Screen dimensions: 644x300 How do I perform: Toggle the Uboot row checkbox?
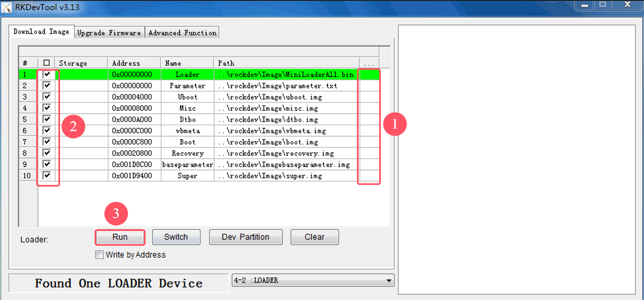(x=46, y=97)
